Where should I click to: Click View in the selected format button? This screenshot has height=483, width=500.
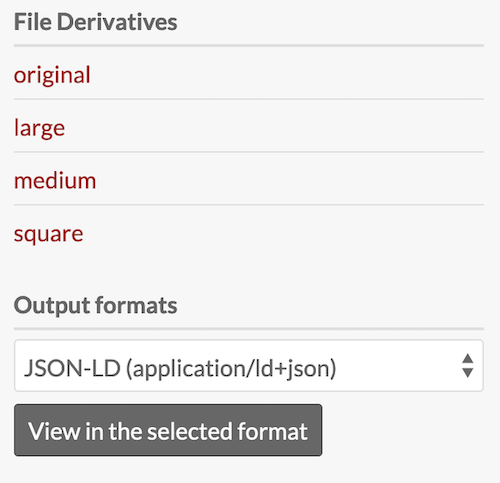[168, 430]
